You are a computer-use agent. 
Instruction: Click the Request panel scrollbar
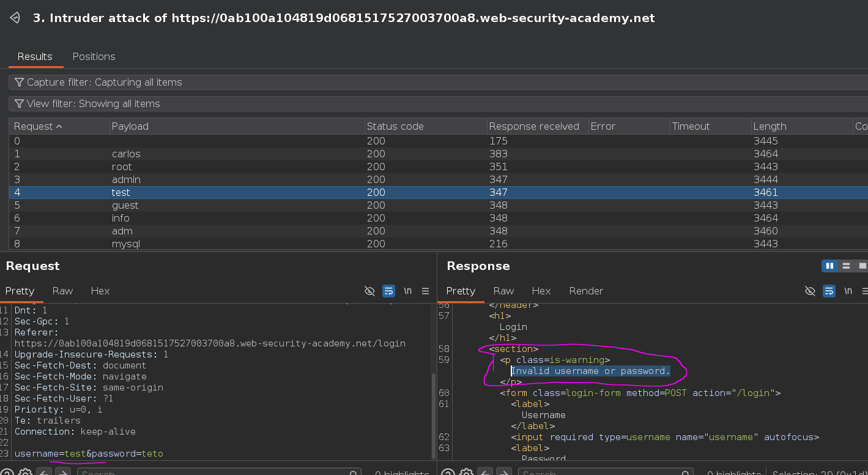click(x=434, y=416)
